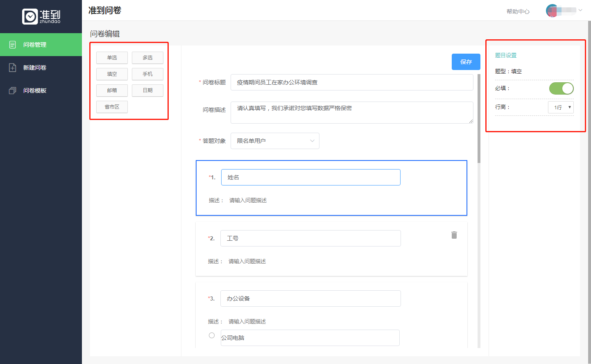This screenshot has width=591, height=364.
Task: Click the Zhundao logo icon
Action: tap(30, 16)
